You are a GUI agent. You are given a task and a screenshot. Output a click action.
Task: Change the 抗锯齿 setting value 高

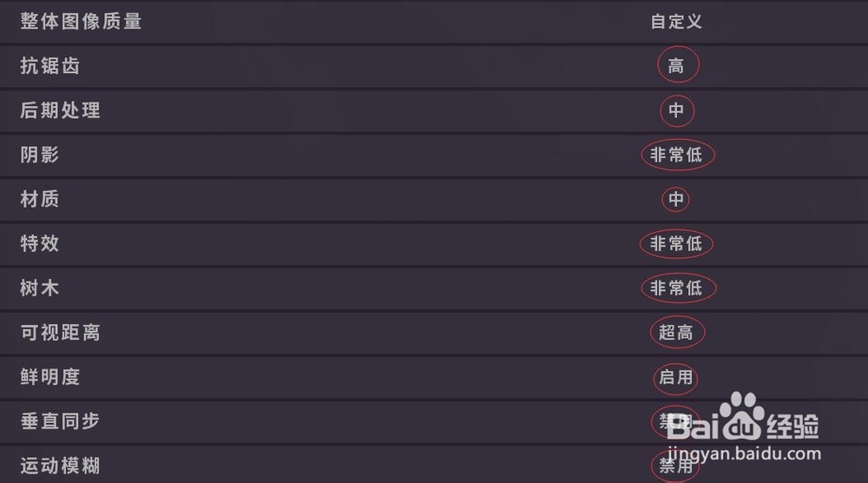pos(676,66)
